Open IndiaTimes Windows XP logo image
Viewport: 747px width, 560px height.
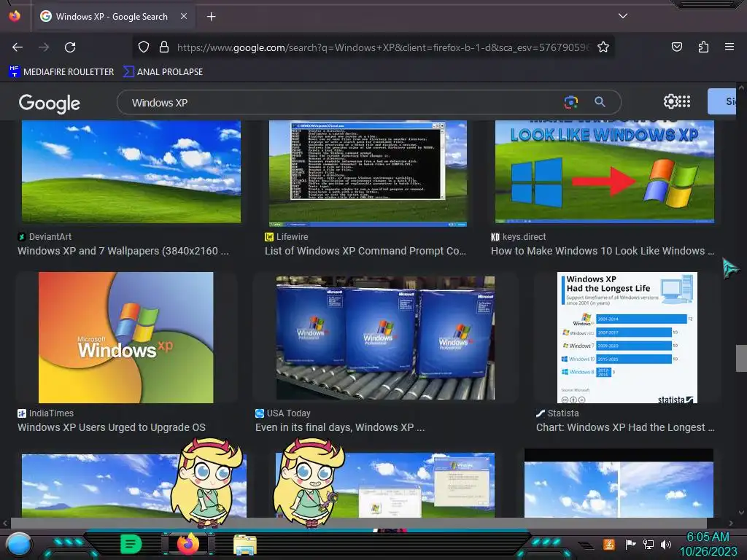tap(125, 337)
